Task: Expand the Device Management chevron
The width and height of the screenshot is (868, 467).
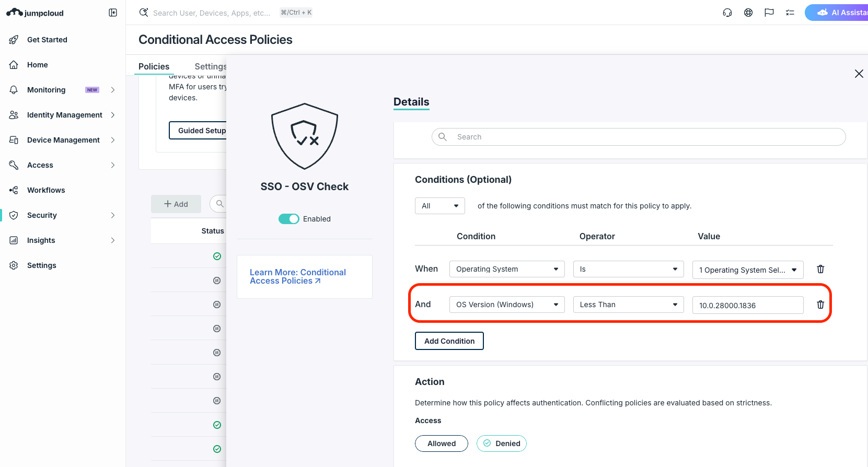Action: (113, 140)
